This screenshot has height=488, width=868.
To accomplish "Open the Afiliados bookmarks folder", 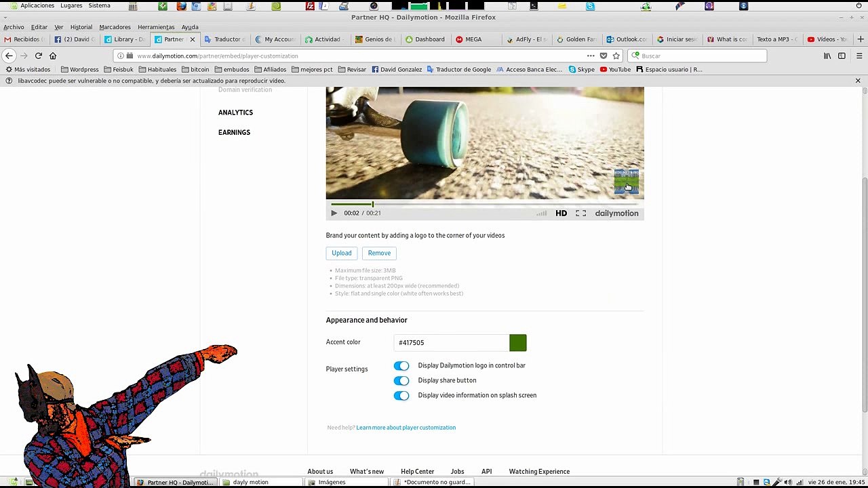I will pos(271,69).
